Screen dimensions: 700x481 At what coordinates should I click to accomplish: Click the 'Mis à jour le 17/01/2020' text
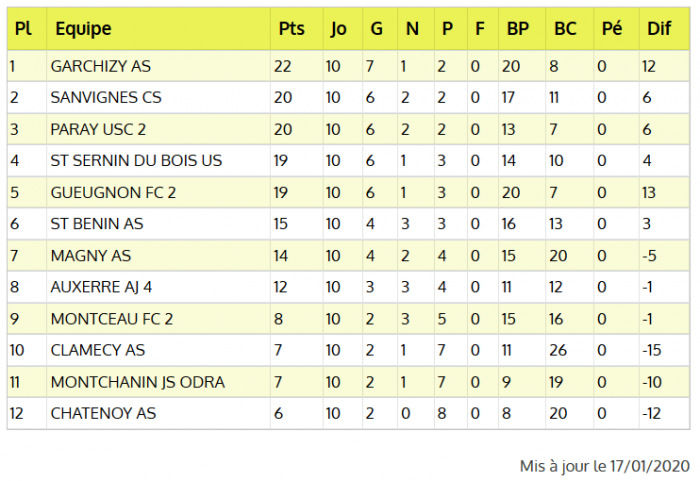(x=604, y=466)
